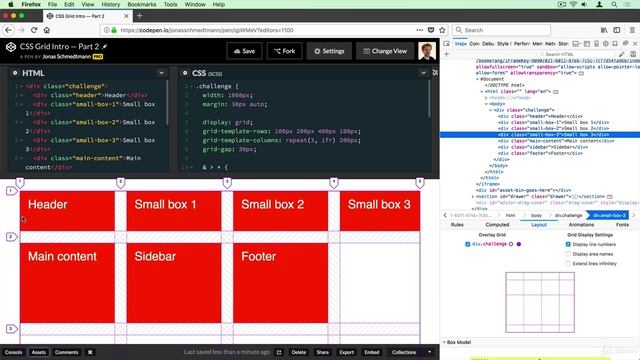Open the History menu in menu bar
The image size is (640, 360).
pos(111,4)
